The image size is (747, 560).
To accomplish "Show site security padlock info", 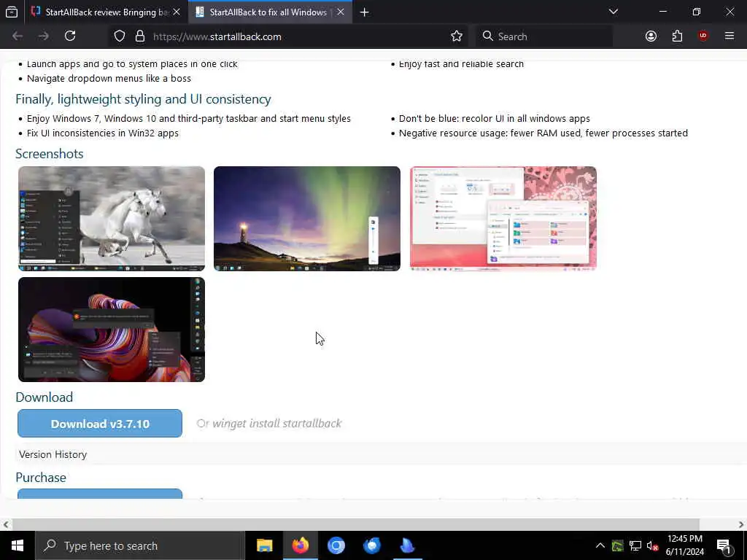I will tap(139, 36).
